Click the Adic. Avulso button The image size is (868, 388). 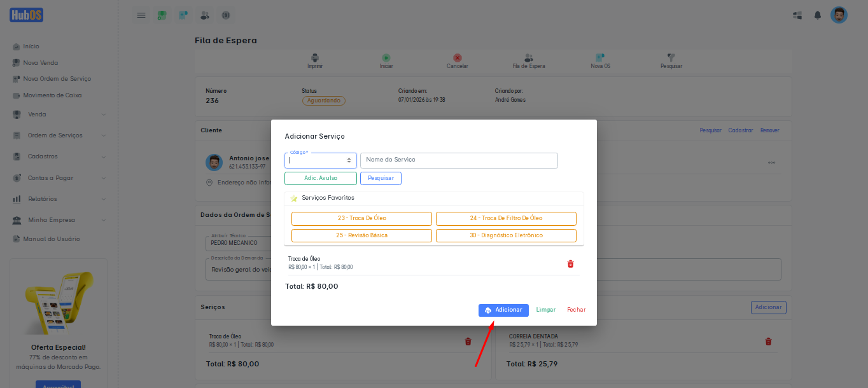321,178
